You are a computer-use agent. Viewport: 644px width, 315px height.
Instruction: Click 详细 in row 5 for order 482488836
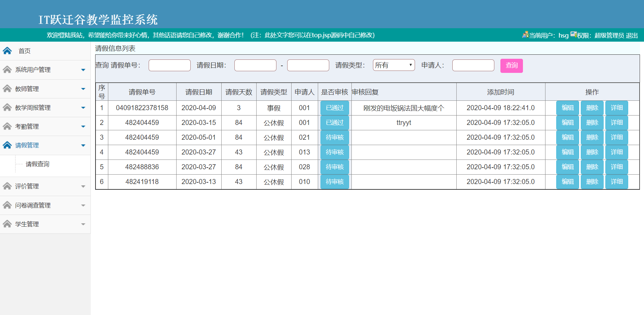pyautogui.click(x=617, y=167)
